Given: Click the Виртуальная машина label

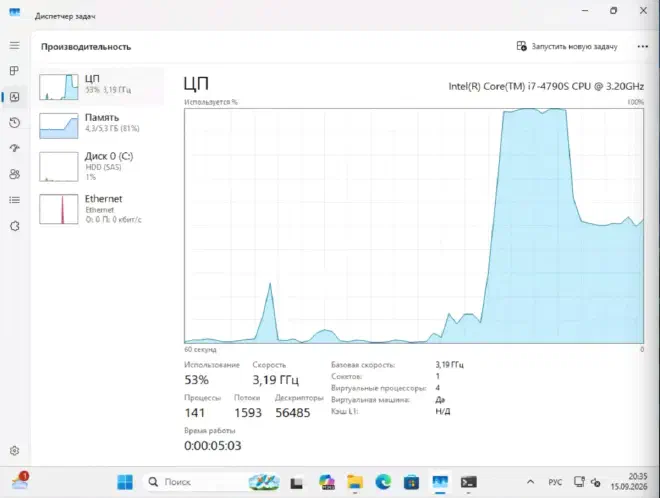Looking at the screenshot, I should (x=370, y=400).
